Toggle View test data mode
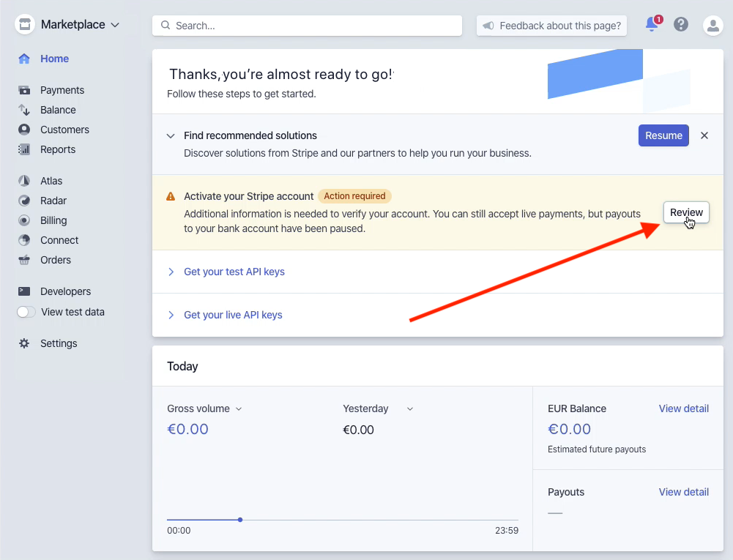This screenshot has height=560, width=733. 26,311
